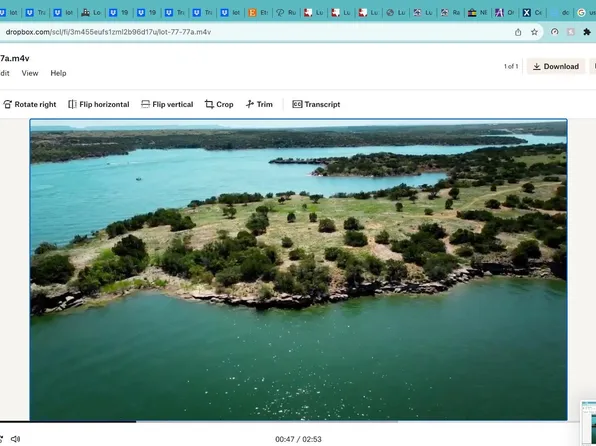The width and height of the screenshot is (596, 446).
Task: Switch to the 'Ru' browser tab
Action: [x=286, y=13]
